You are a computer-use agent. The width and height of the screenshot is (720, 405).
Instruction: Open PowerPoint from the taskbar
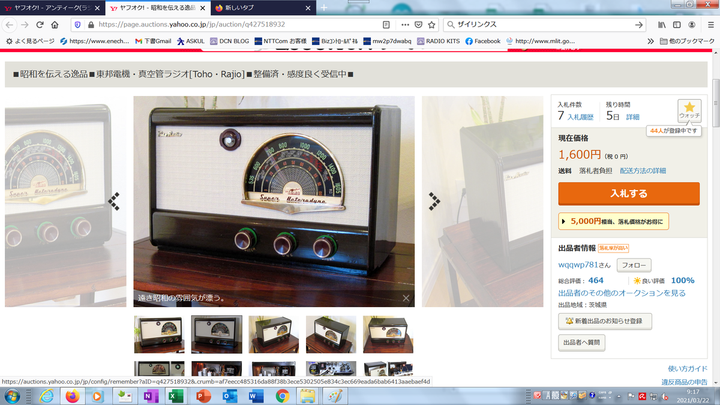[x=203, y=396]
